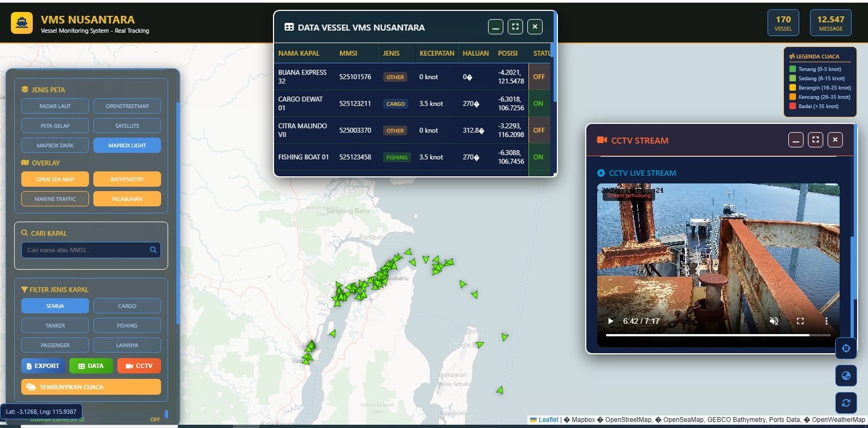The image size is (868, 428).
Task: Click the Export button
Action: coord(43,366)
